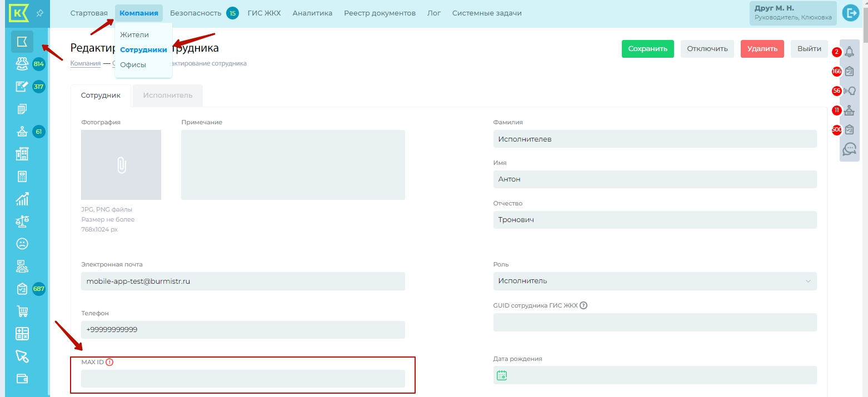Open the group meeting sidebar icon
The height and width of the screenshot is (397, 868).
pos(22,267)
